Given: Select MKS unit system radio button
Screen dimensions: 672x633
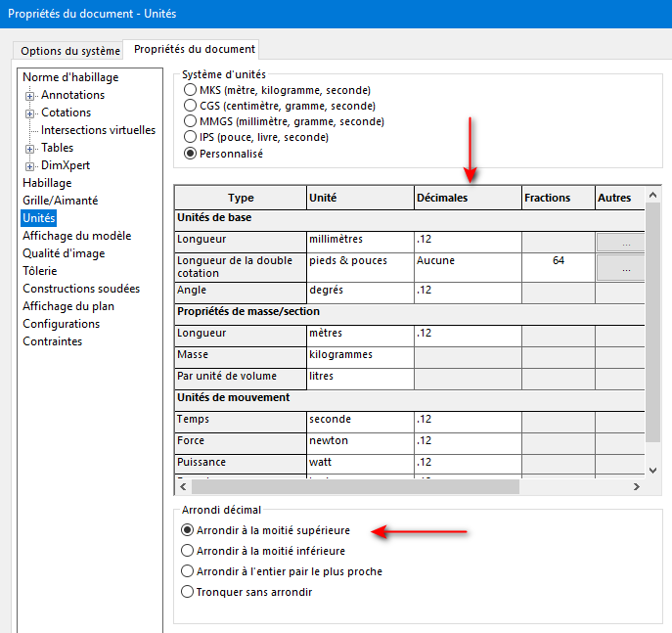Looking at the screenshot, I should [190, 90].
